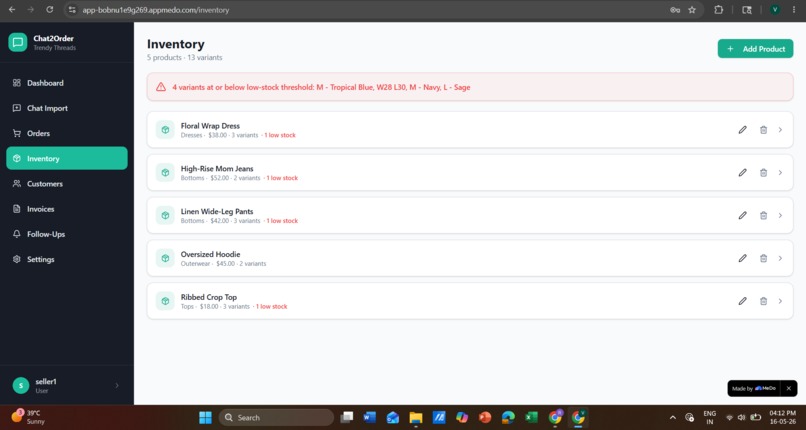Edit the High-Rise Mom Jeans product
Image resolution: width=806 pixels, height=430 pixels.
(x=742, y=173)
